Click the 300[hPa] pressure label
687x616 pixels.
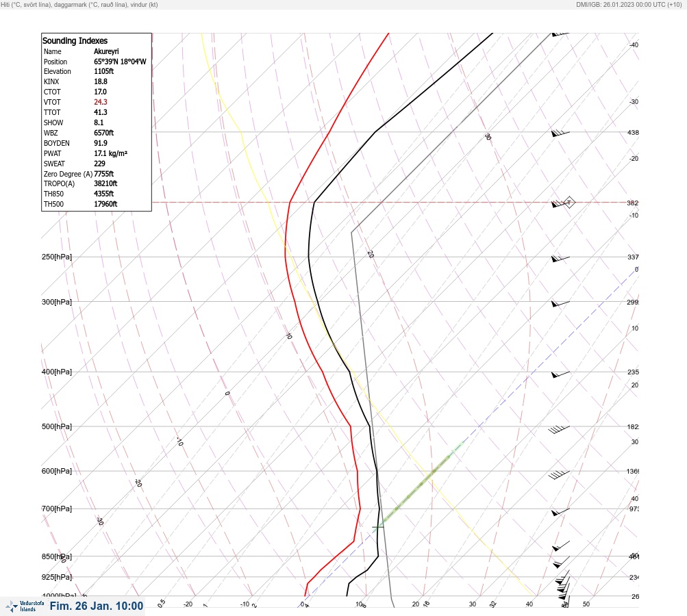(57, 302)
